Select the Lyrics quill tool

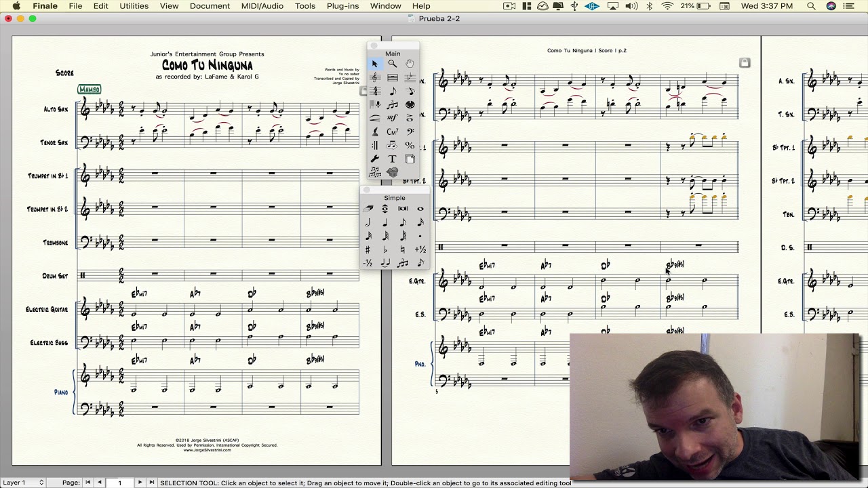coord(375,131)
